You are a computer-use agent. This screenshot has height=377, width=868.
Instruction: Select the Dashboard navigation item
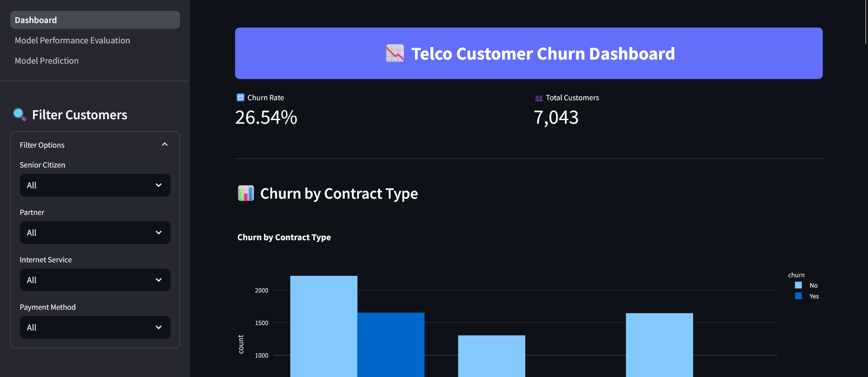point(36,20)
